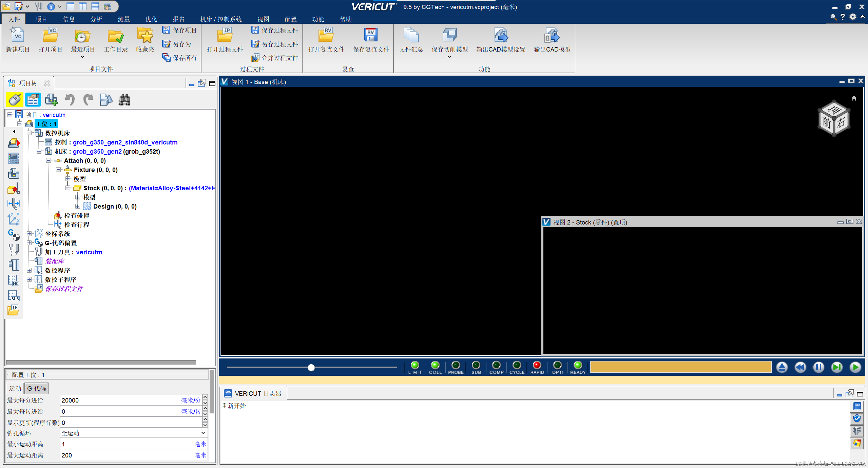Open the 钻孔循环 combo box
This screenshot has height=468, width=868.
click(x=134, y=433)
